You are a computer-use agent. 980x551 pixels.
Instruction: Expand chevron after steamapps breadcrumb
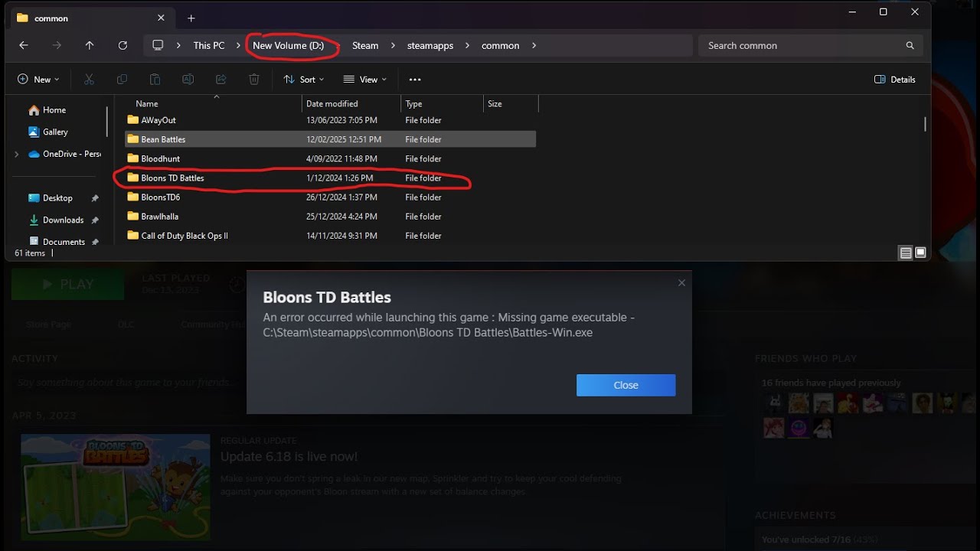468,46
